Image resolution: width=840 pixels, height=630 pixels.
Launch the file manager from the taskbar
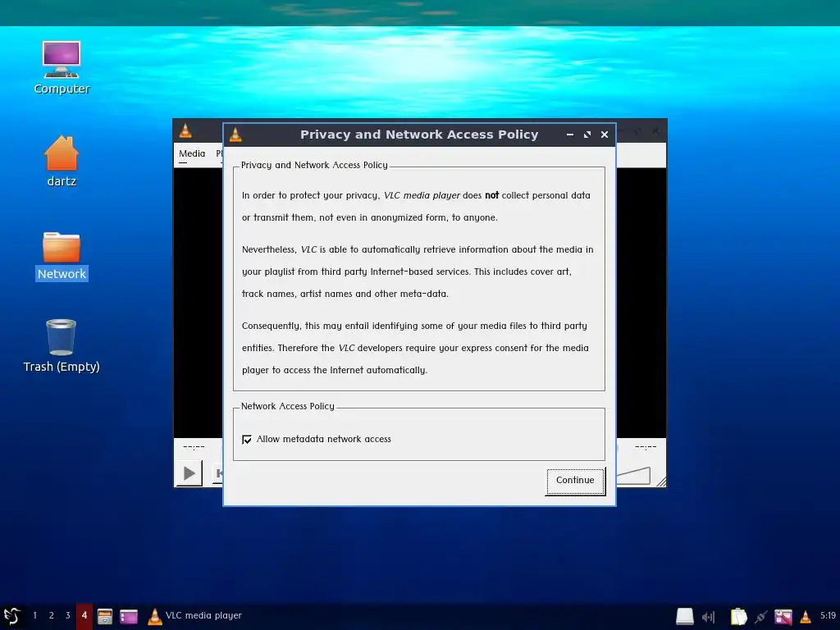tap(105, 616)
